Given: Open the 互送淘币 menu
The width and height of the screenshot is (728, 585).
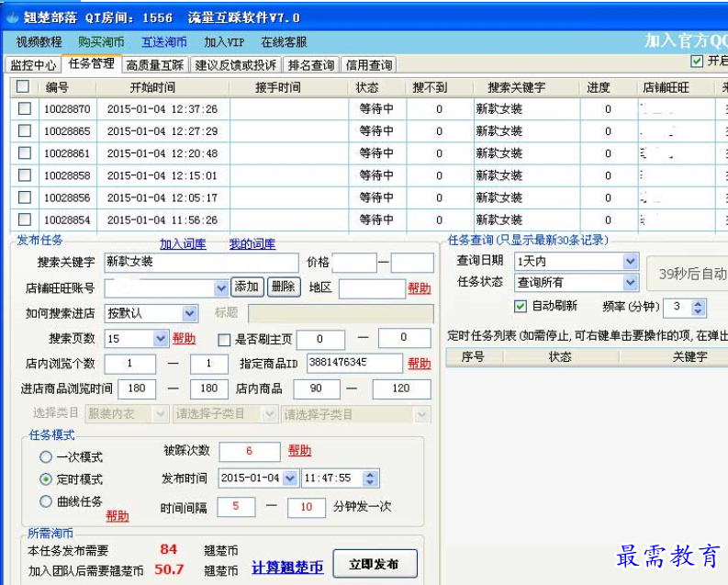Looking at the screenshot, I should pos(164,42).
